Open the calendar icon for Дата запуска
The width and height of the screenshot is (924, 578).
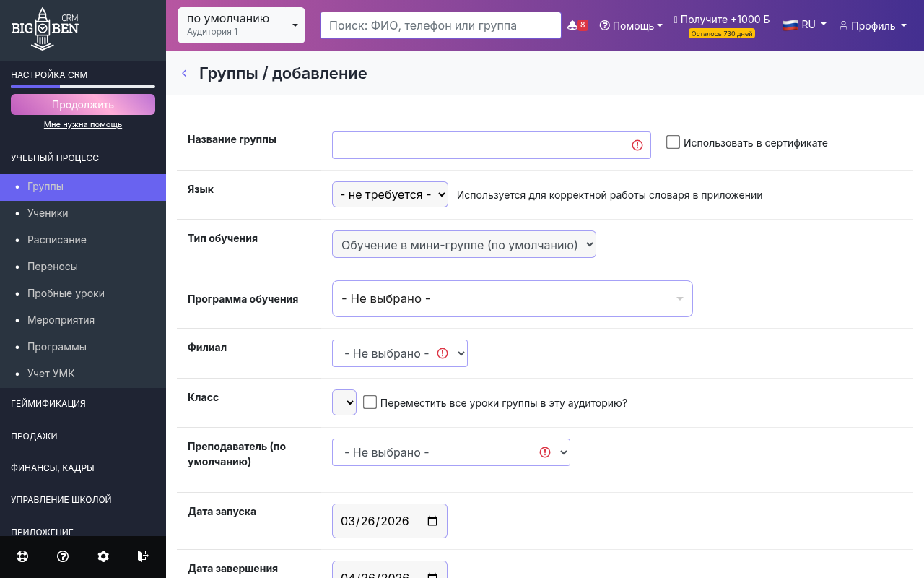point(433,520)
